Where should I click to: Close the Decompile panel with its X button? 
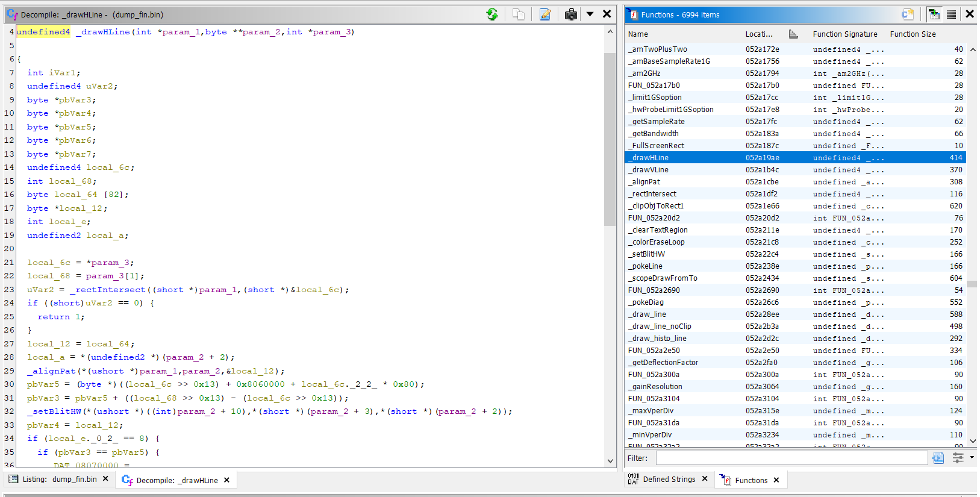607,14
